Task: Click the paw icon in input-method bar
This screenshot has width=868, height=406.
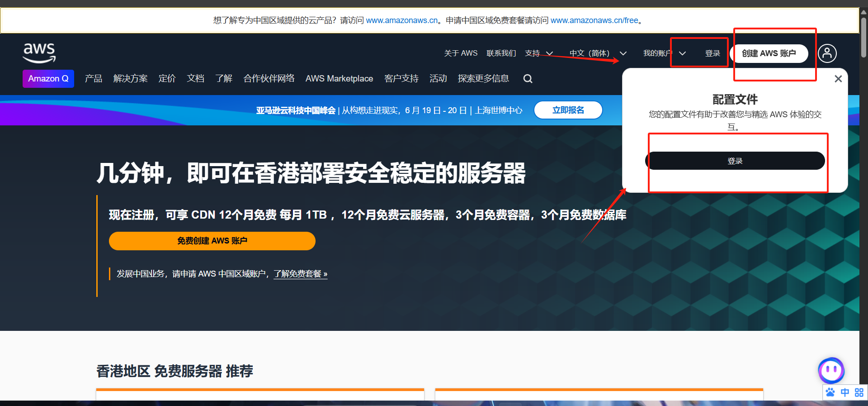Action: 830,392
